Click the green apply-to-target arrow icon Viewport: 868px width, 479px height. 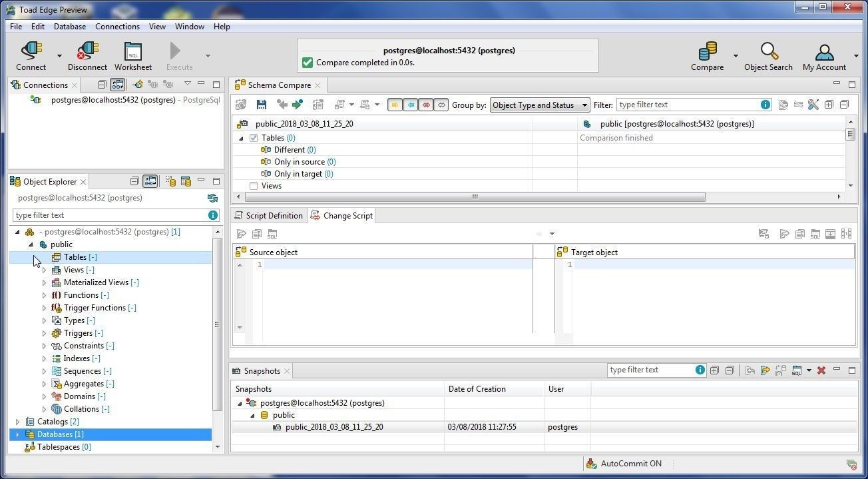(x=298, y=105)
